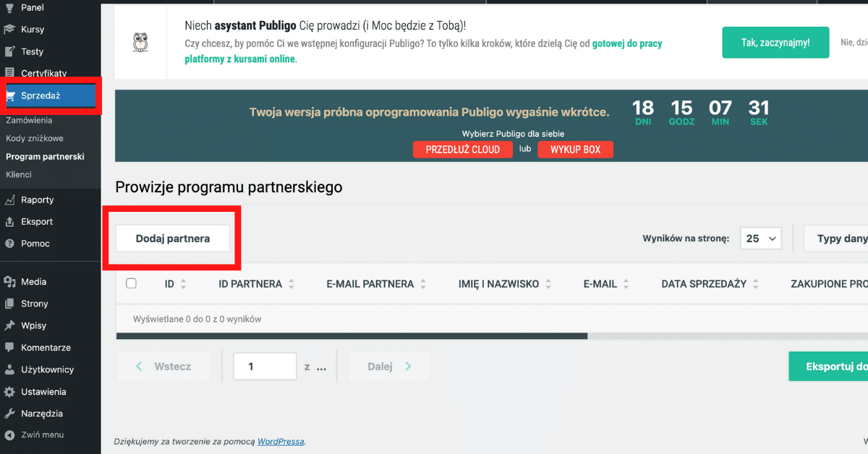Tick the select-all checkbox in table header
Image resolution: width=868 pixels, height=454 pixels.
tap(131, 283)
